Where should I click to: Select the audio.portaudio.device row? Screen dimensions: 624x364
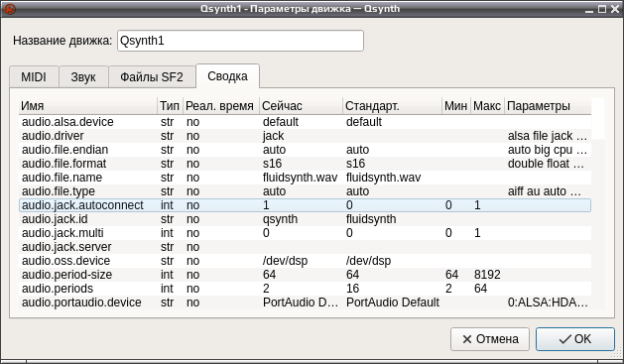point(305,303)
